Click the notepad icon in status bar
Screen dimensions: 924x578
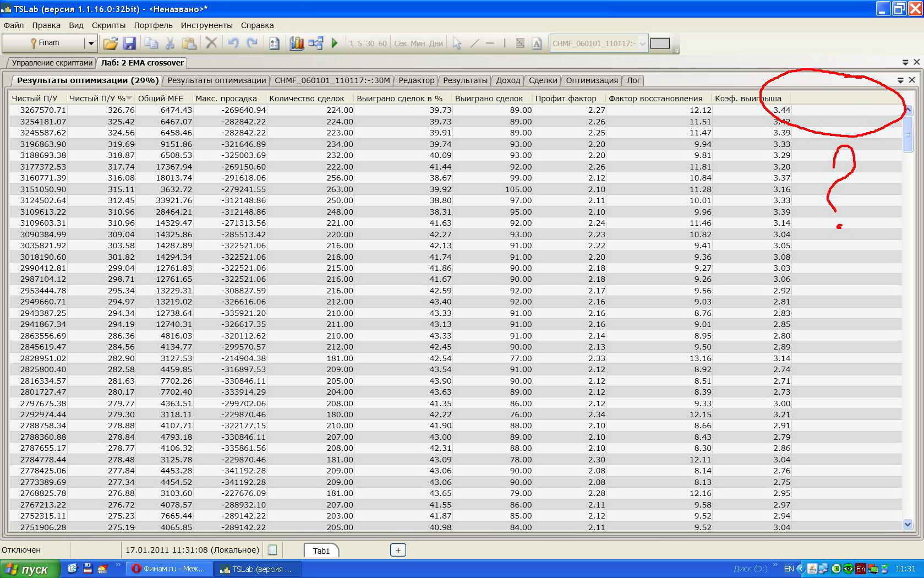click(x=272, y=550)
